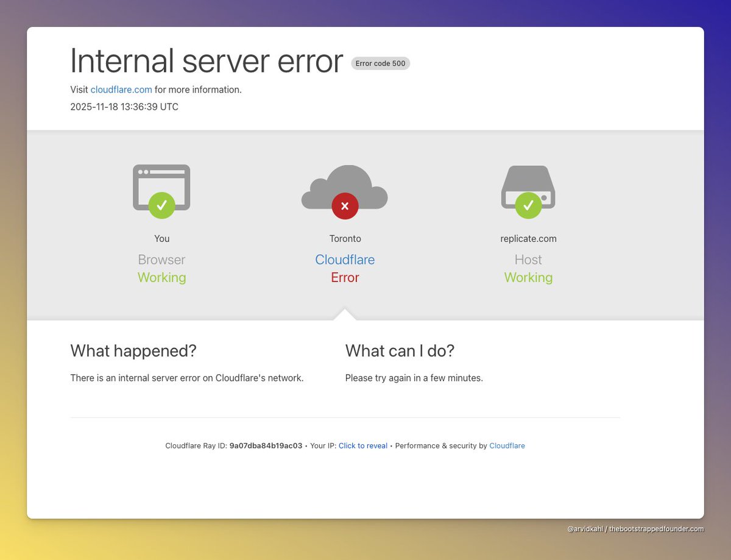731x560 pixels.
Task: Click the server drive icon with green check
Action: click(x=528, y=191)
